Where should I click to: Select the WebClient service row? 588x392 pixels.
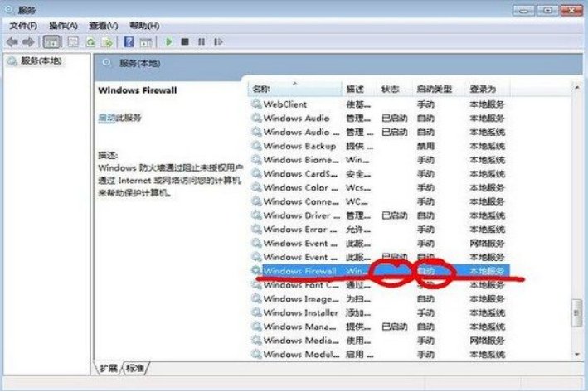(379, 104)
